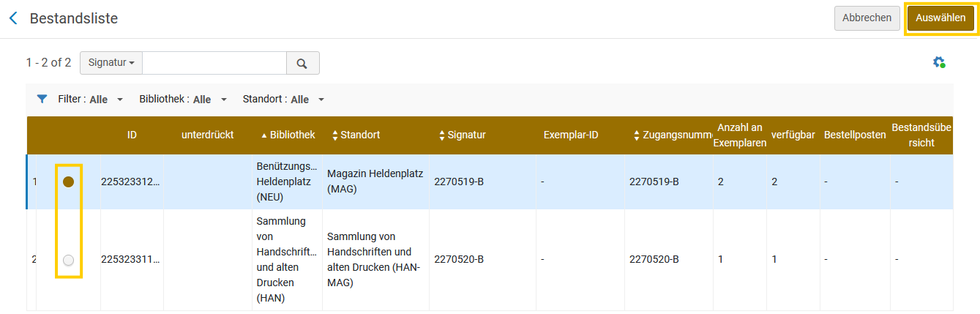The image size is (980, 314).
Task: Sort by Zugangsnummer column arrows
Action: pos(637,135)
